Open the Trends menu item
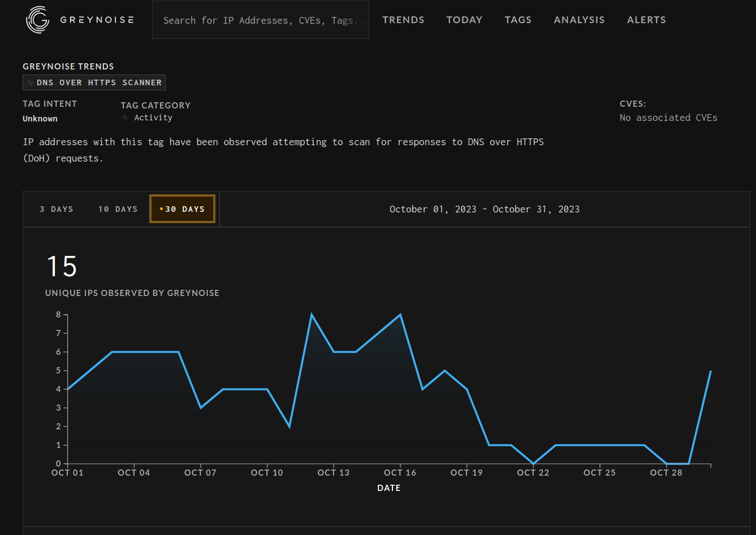Screen dimensions: 756x535 click(x=403, y=20)
